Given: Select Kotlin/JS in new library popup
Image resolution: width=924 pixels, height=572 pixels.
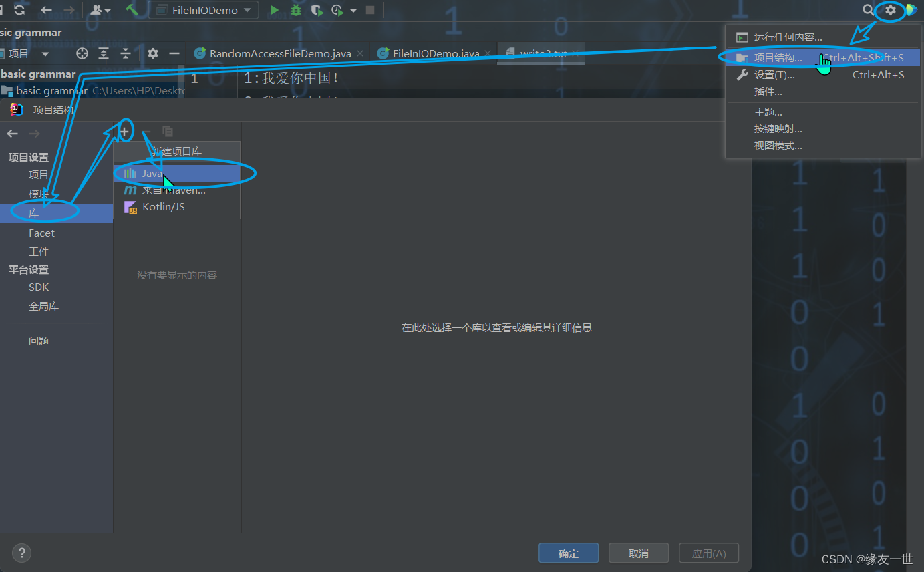Looking at the screenshot, I should pos(176,207).
